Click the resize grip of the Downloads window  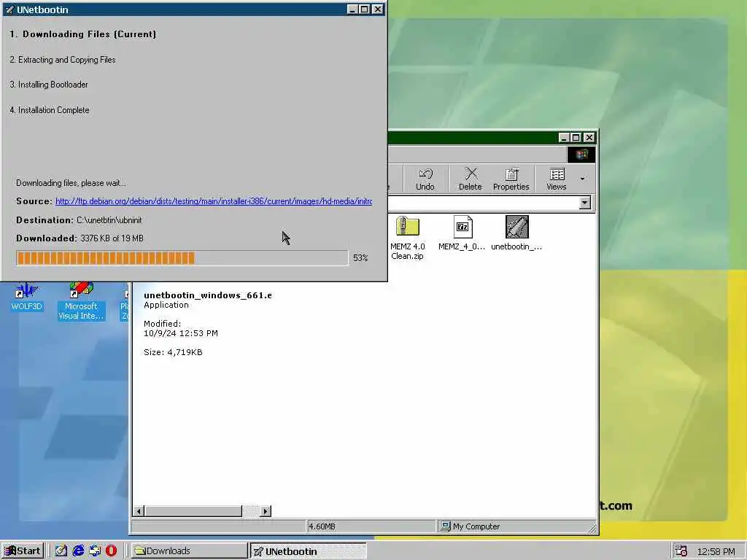(x=592, y=528)
